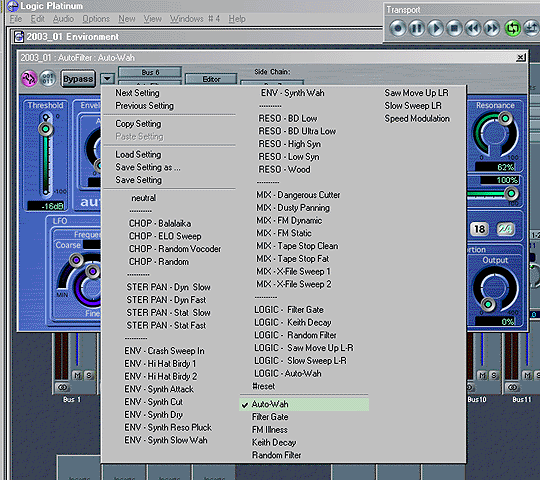Select MIX - Tape Stop Fat preset

[292, 259]
